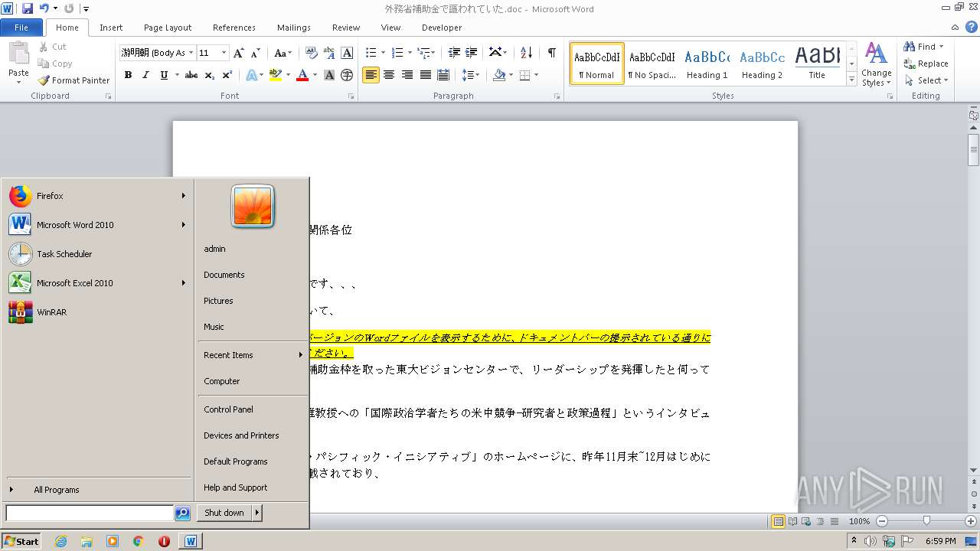
Task: Toggle Subscript formatting
Action: (x=210, y=75)
